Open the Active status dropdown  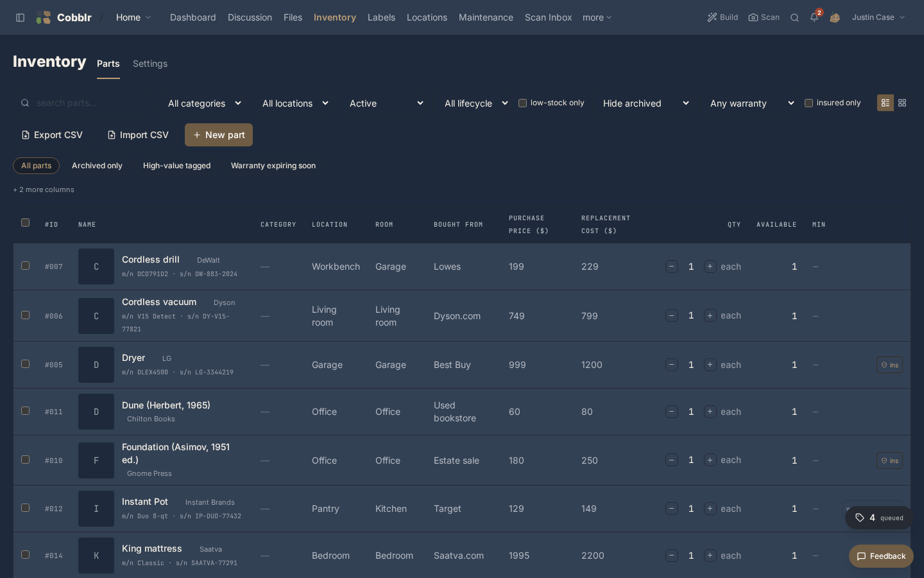click(386, 103)
